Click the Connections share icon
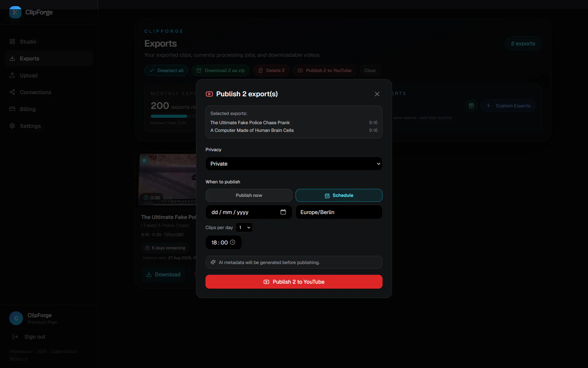The height and width of the screenshot is (368, 588). [12, 92]
